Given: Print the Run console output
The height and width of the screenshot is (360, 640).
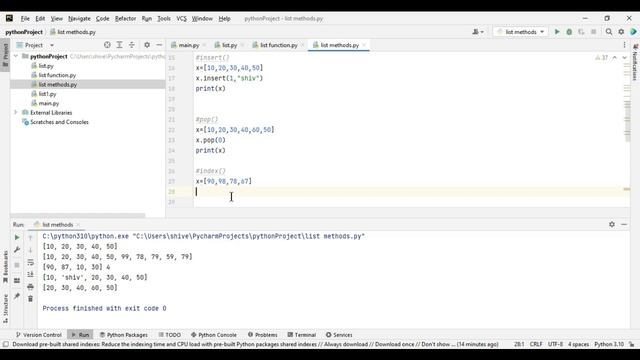Looking at the screenshot, I should pyautogui.click(x=31, y=287).
